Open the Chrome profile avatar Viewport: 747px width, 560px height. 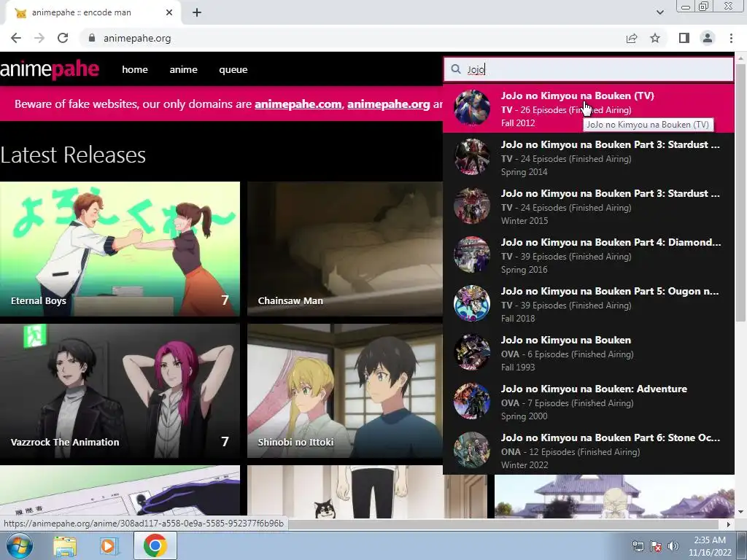pos(708,38)
